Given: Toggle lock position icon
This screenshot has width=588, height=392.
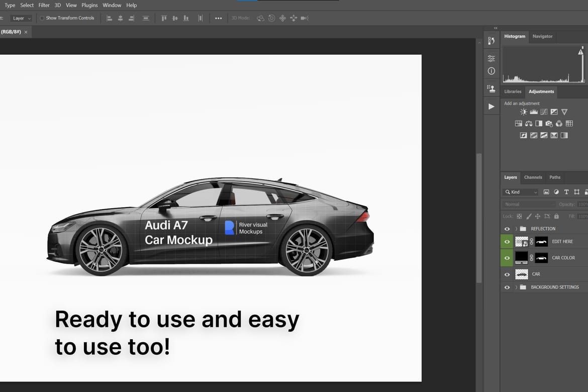Looking at the screenshot, I should click(x=538, y=216).
